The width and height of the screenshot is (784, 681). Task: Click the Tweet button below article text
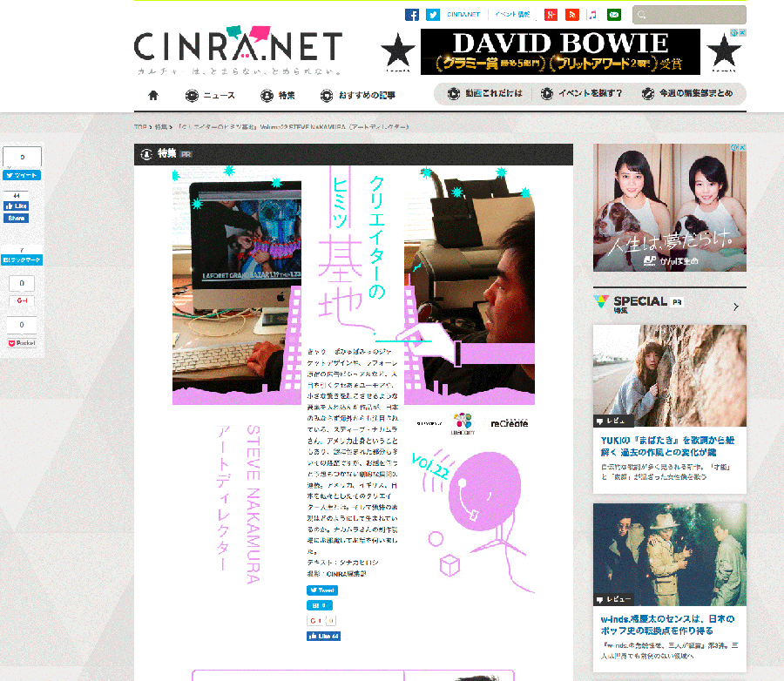[322, 590]
